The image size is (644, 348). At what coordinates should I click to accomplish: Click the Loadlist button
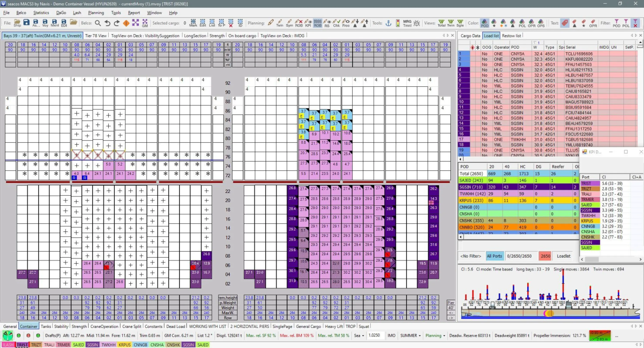563,256
